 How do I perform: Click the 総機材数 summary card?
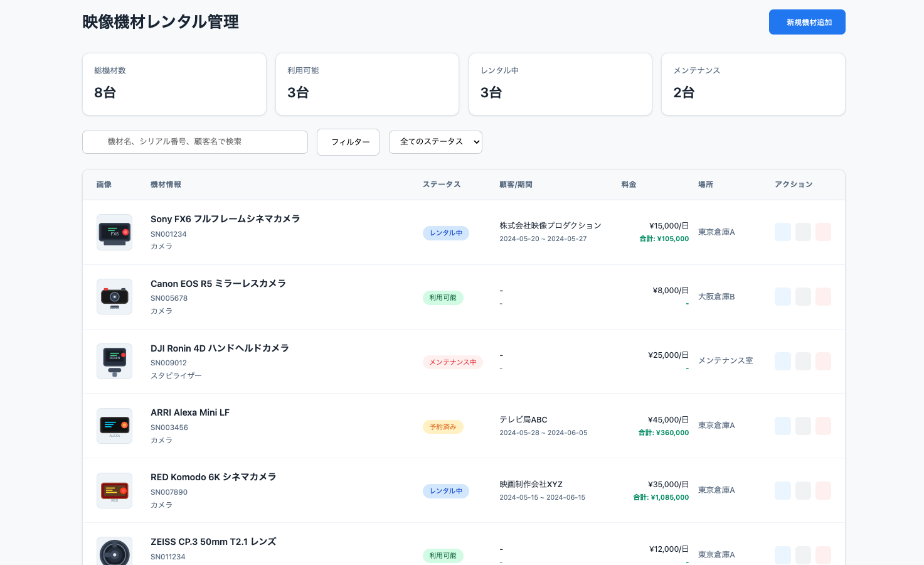click(174, 84)
